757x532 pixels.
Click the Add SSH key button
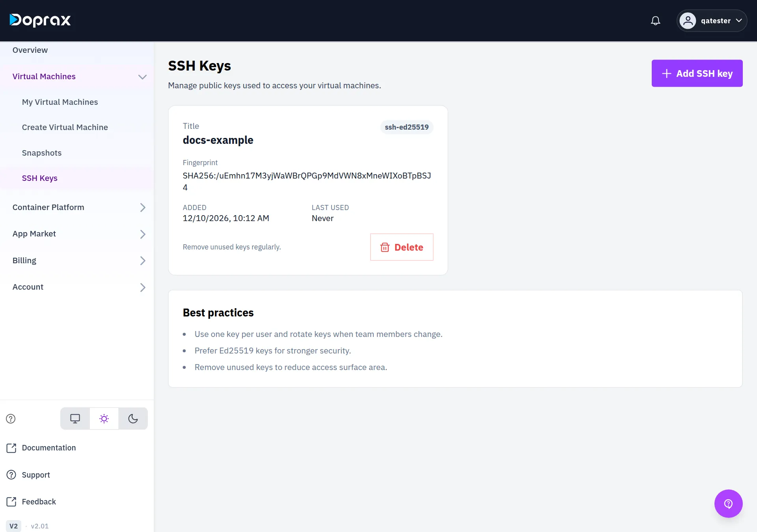697,73
